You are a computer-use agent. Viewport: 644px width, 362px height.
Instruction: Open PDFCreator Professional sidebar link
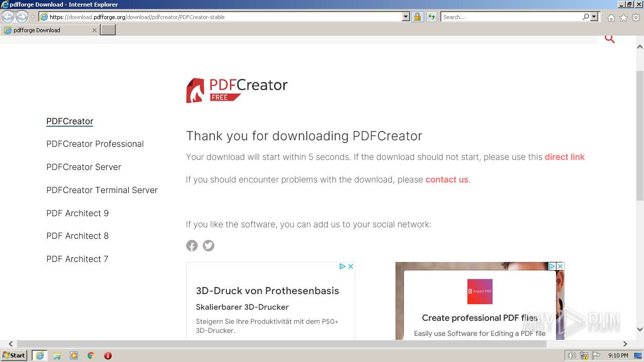point(95,144)
